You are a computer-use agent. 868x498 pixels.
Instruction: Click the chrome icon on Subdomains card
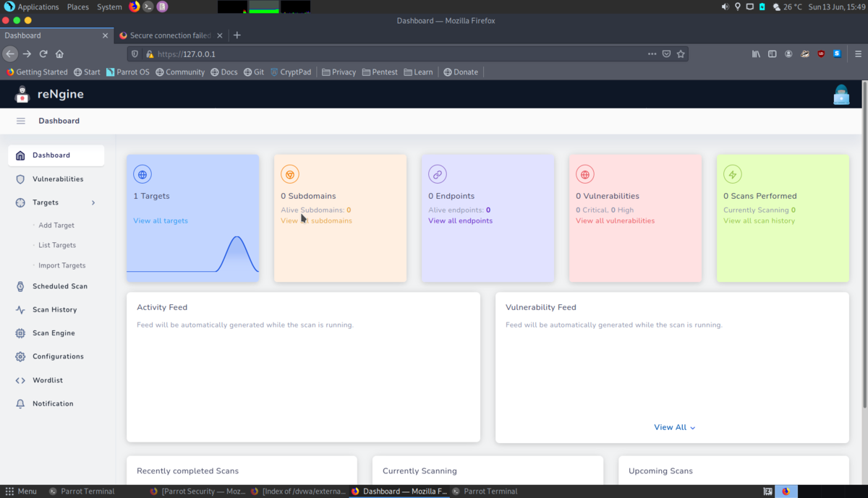point(290,174)
